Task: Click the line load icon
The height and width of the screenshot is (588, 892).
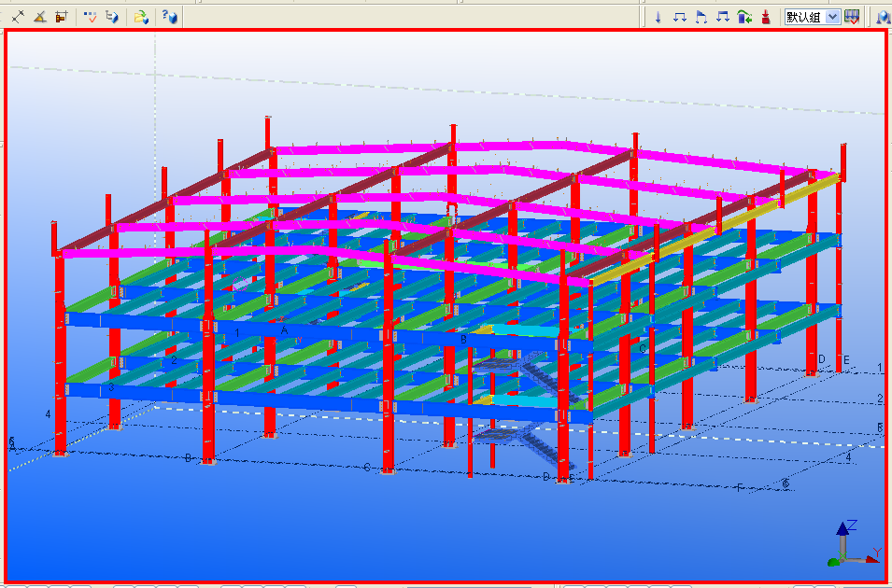Action: (679, 17)
